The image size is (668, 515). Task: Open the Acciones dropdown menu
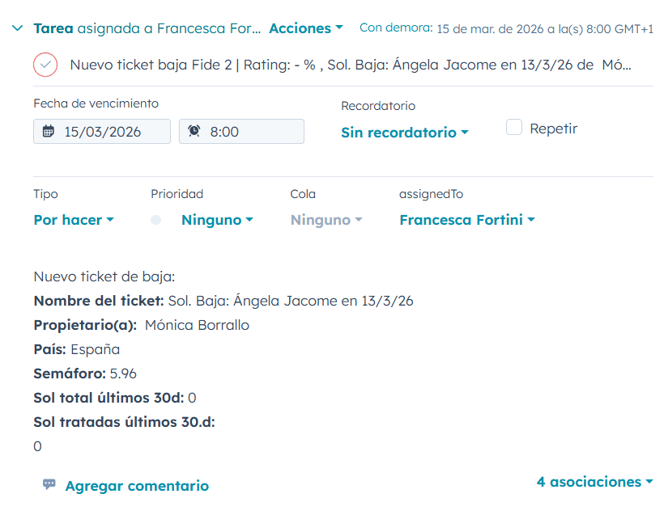coord(306,28)
